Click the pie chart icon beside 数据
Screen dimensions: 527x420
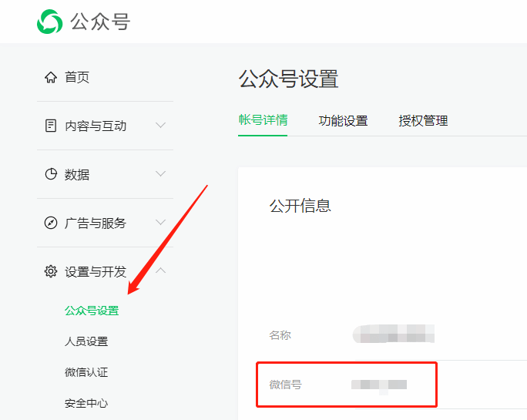pyautogui.click(x=51, y=174)
